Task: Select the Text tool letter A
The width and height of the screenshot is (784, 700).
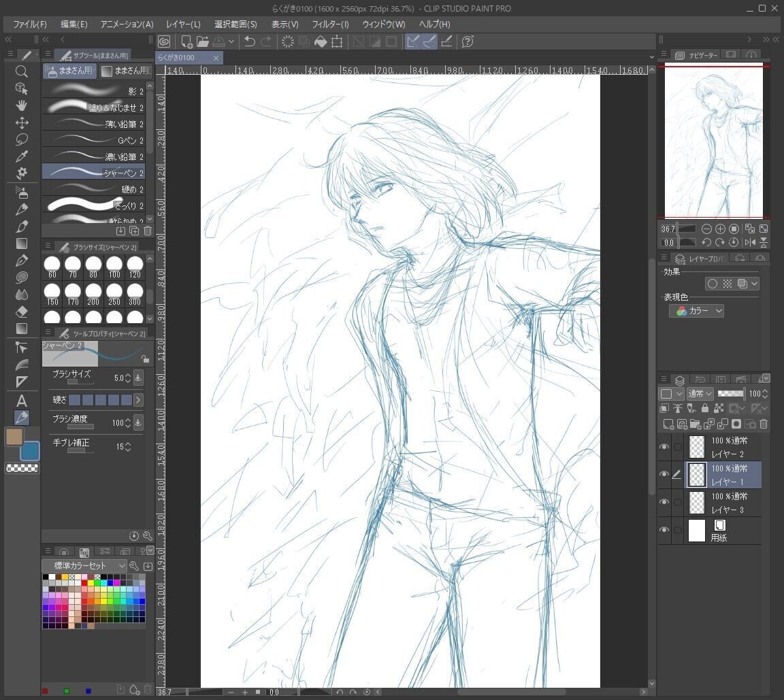Action: point(21,400)
